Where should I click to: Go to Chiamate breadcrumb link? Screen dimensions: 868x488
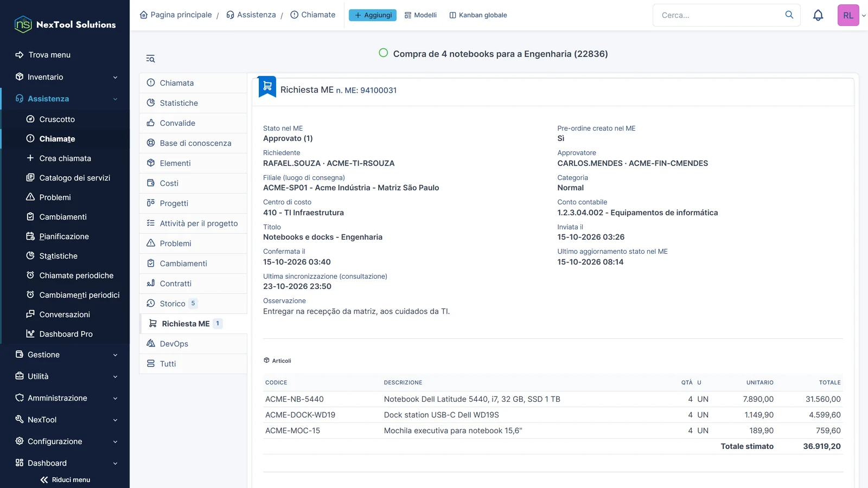coord(313,15)
